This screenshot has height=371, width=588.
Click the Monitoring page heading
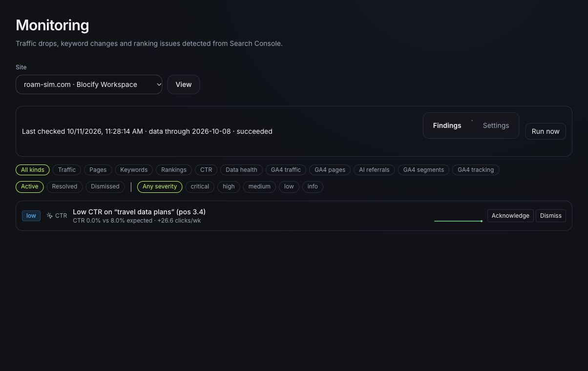[52, 25]
